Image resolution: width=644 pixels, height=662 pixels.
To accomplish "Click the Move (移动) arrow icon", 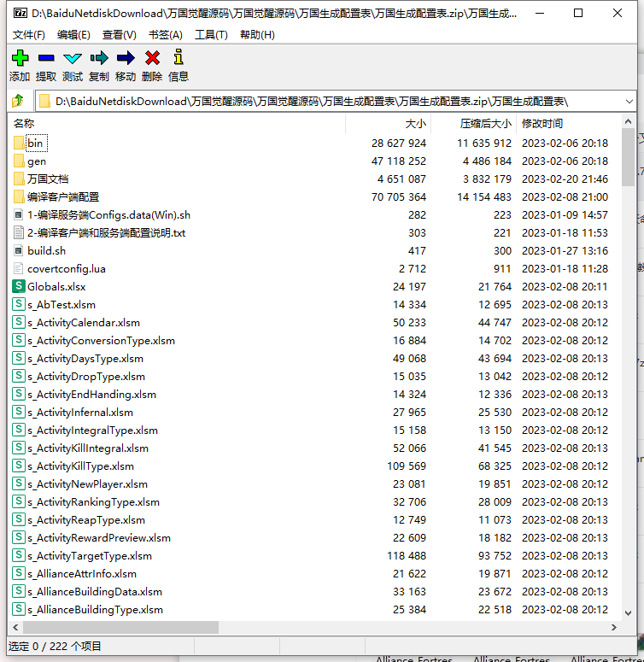I will pyautogui.click(x=126, y=58).
